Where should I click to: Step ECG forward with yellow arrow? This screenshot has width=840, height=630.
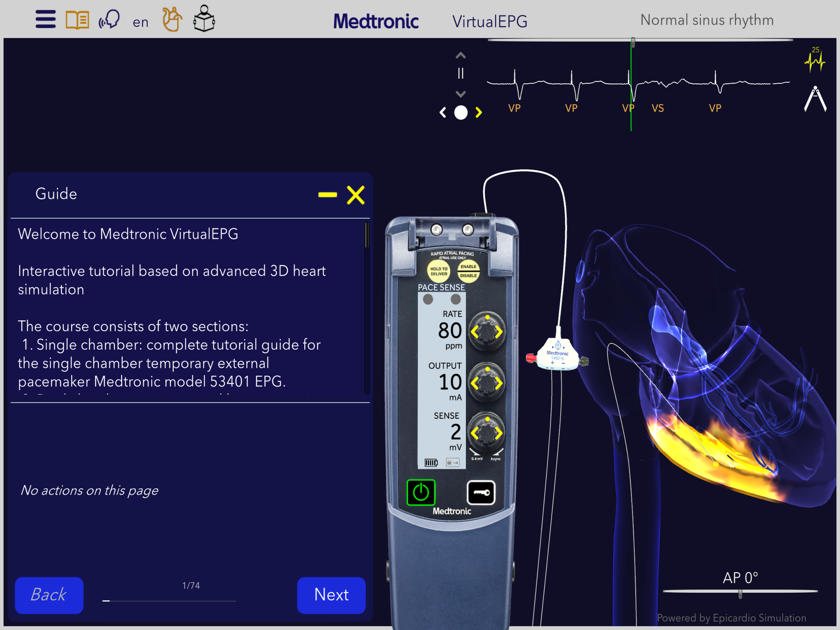pos(478,113)
